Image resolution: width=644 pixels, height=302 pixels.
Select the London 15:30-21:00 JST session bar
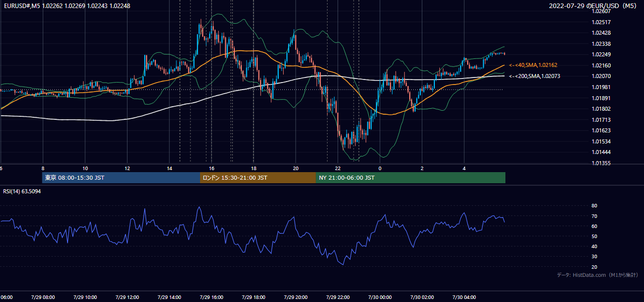coord(258,178)
